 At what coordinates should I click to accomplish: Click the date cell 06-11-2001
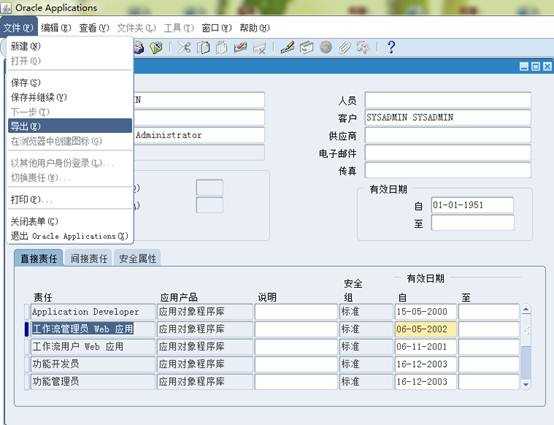coord(426,347)
